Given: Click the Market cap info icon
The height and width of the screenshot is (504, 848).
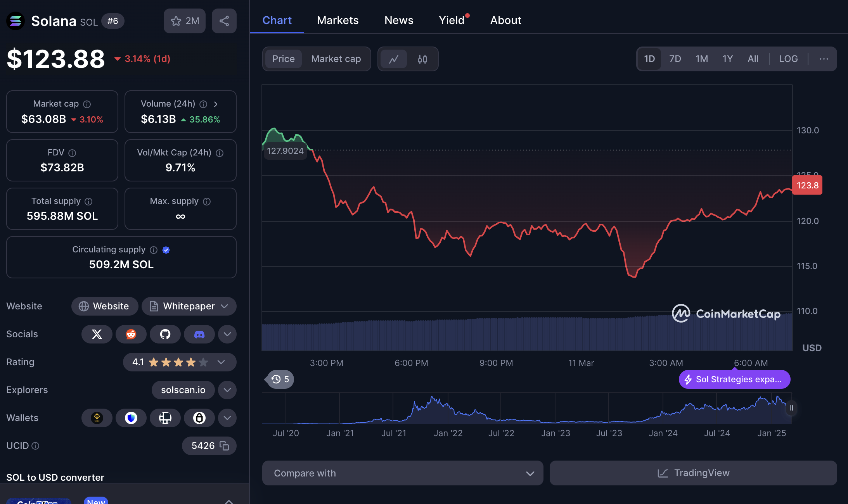Looking at the screenshot, I should tap(87, 104).
